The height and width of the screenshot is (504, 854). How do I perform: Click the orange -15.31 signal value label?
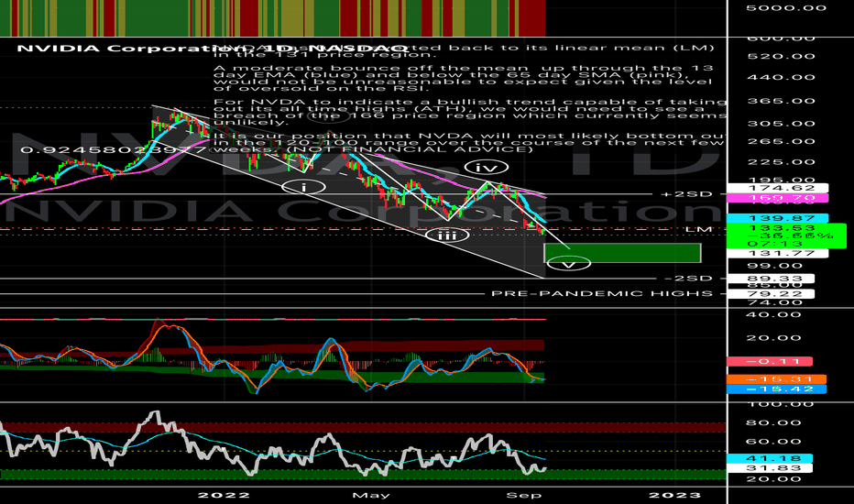pos(776,379)
